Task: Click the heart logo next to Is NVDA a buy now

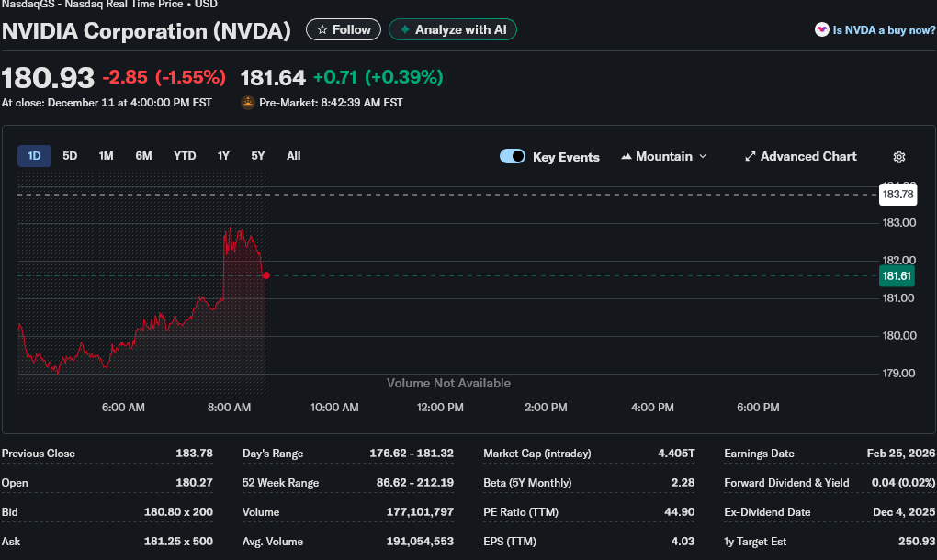Action: click(x=821, y=29)
